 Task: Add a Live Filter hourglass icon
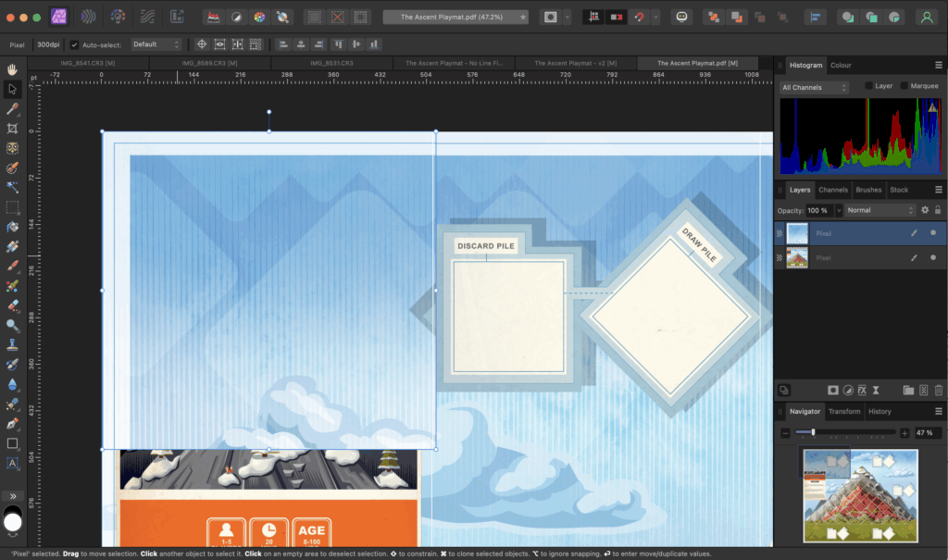876,390
